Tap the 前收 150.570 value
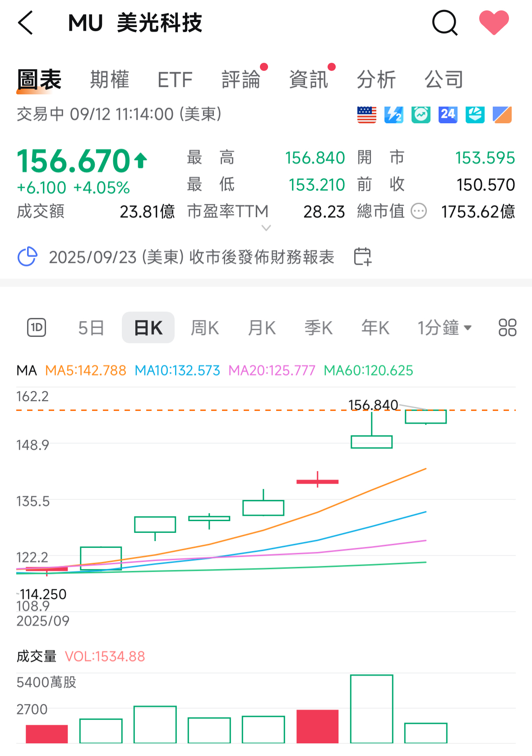 (486, 185)
